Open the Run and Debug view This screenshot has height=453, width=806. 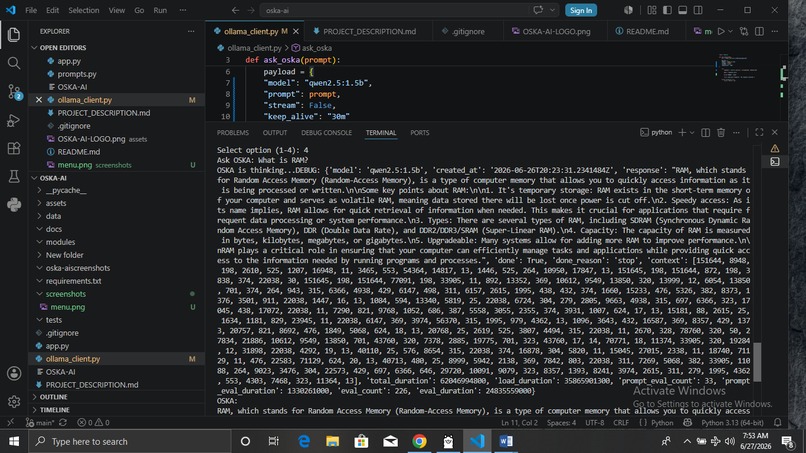[x=14, y=120]
